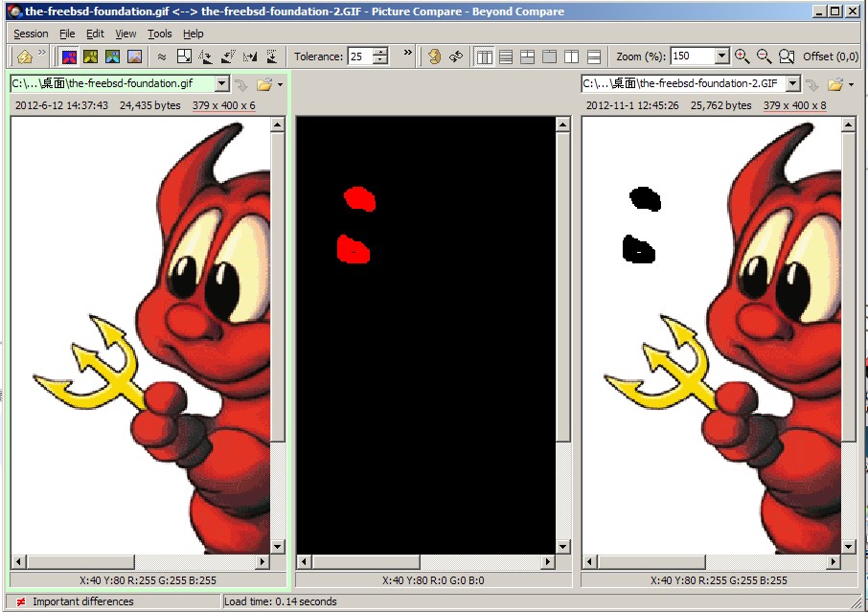This screenshot has width=868, height=612.
Task: Zoom out with the magnifier minus icon
Action: [764, 57]
